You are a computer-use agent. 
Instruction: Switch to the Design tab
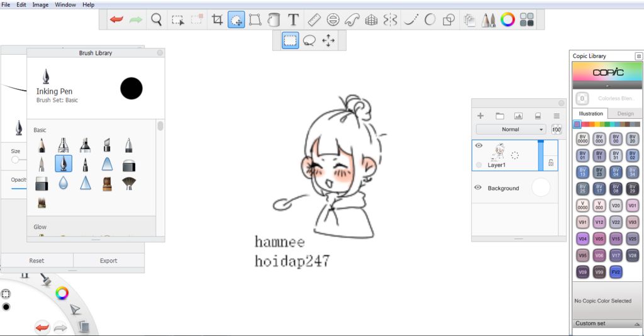click(625, 113)
